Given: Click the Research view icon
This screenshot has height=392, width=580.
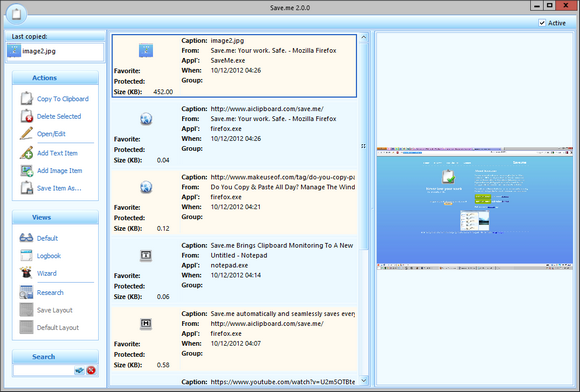Looking at the screenshot, I should (x=26, y=292).
